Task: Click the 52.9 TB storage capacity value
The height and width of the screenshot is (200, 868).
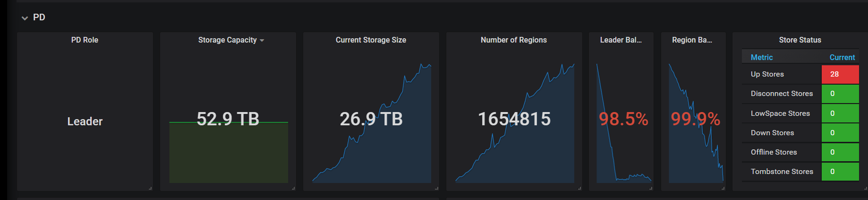Action: click(228, 119)
